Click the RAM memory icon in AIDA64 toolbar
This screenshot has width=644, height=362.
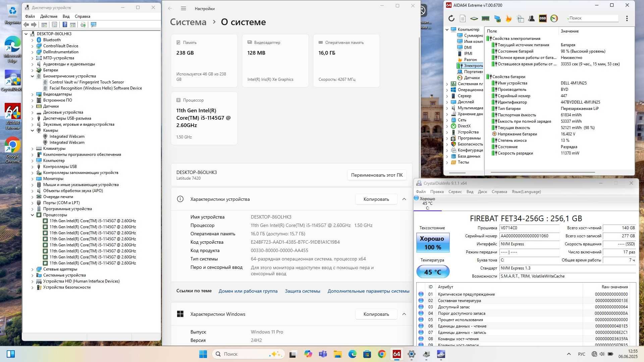485,18
